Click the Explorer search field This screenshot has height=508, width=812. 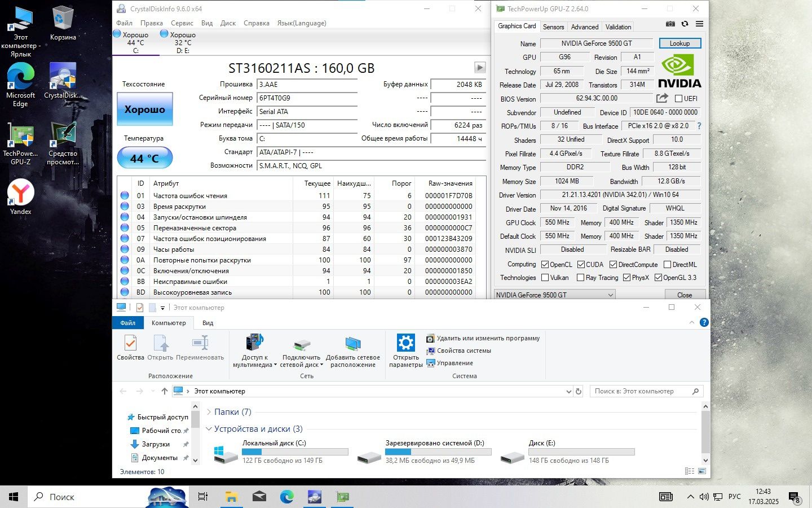coord(646,391)
